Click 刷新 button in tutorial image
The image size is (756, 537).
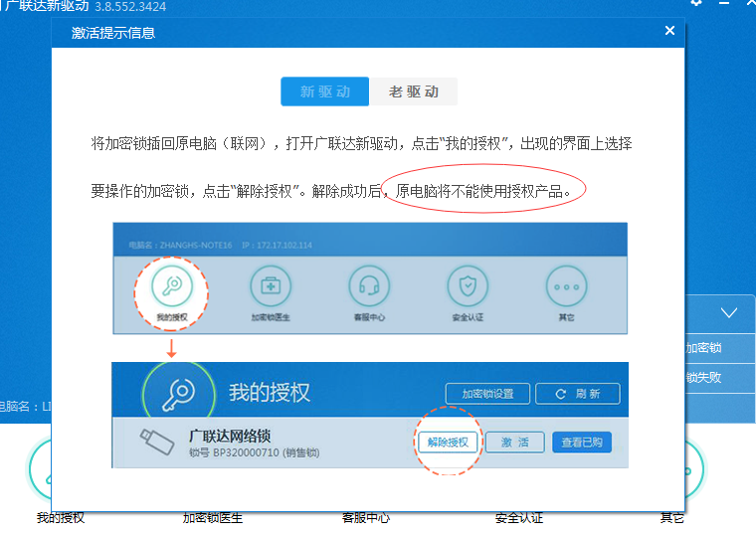[578, 394]
